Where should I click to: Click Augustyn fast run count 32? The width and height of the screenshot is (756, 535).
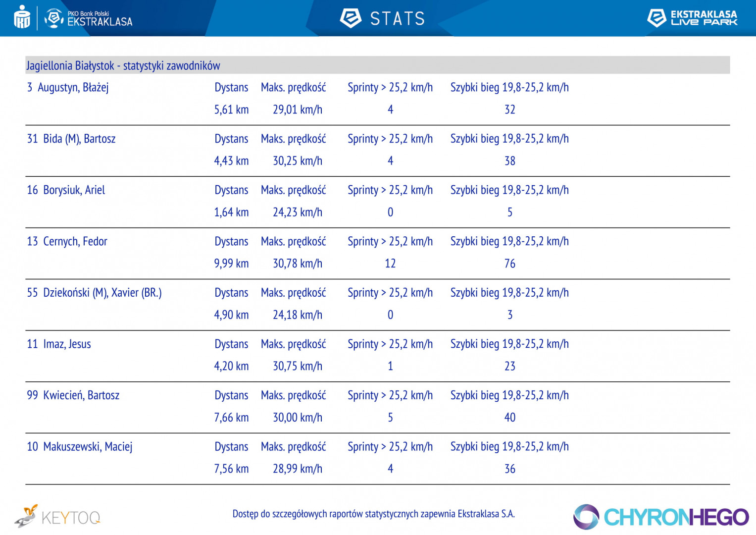point(510,109)
